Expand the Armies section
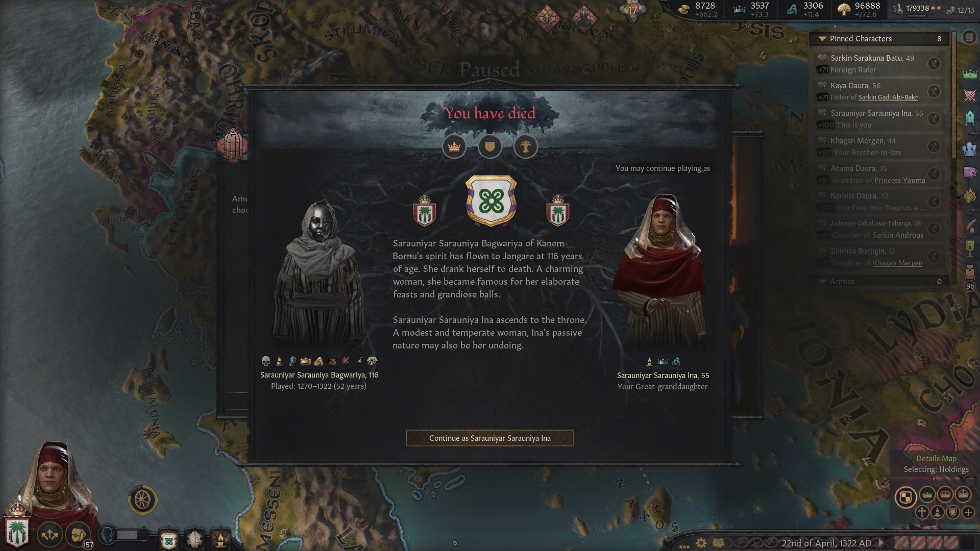Screen dimensions: 980x551 coord(822,282)
